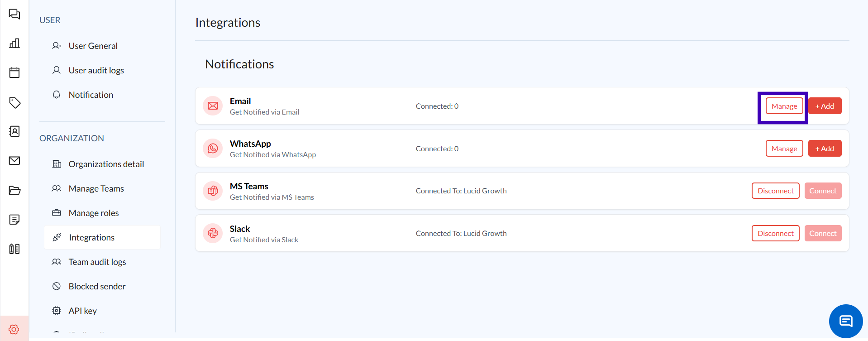868x341 pixels.
Task: Open API key settings page
Action: (x=82, y=311)
